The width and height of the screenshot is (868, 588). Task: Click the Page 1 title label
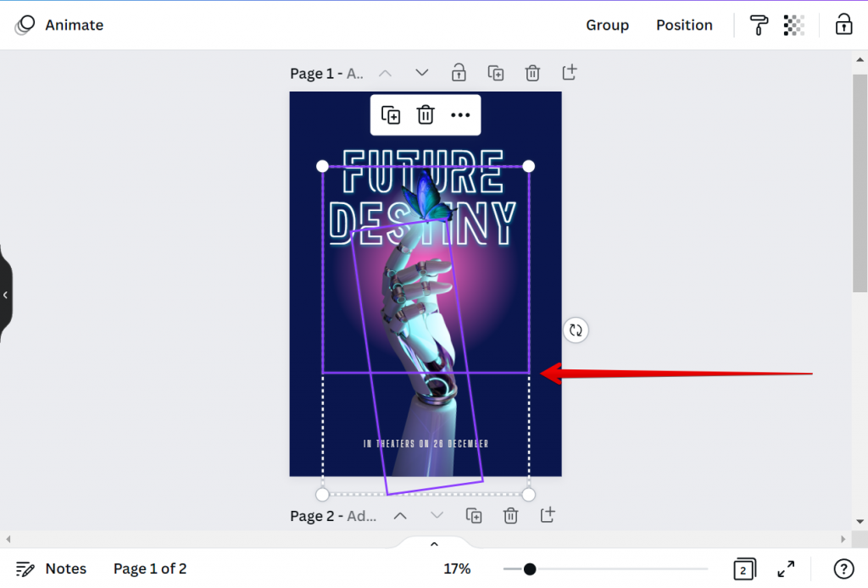pyautogui.click(x=326, y=74)
